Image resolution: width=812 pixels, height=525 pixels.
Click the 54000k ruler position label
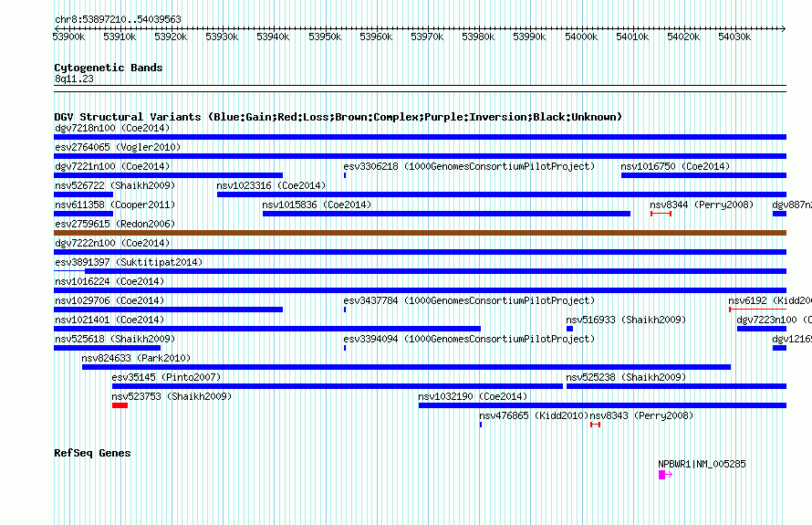tap(581, 37)
